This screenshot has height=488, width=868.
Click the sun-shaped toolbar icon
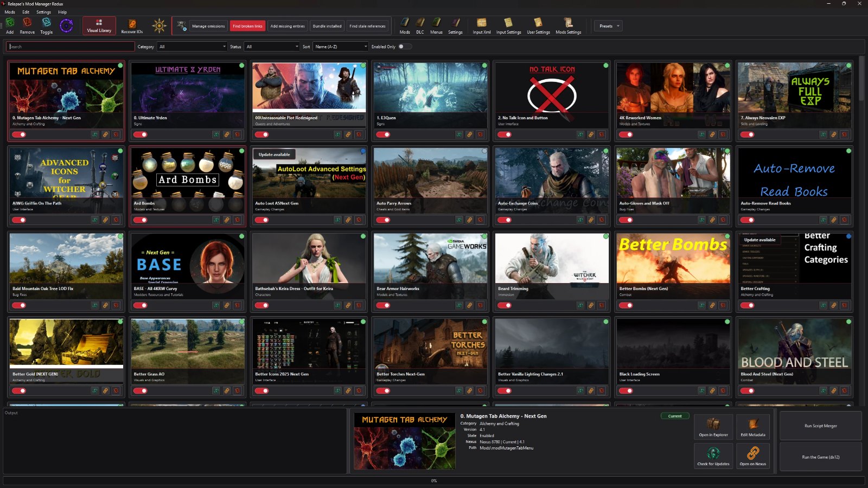[x=159, y=25]
